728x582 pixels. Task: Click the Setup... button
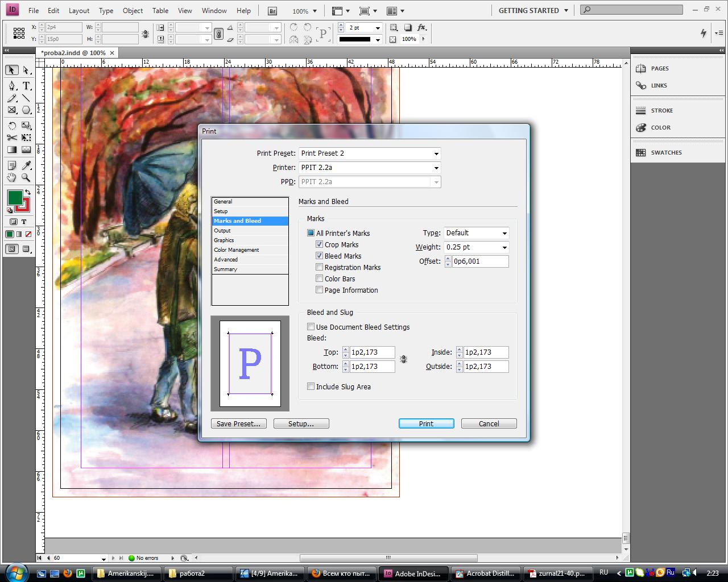(301, 423)
